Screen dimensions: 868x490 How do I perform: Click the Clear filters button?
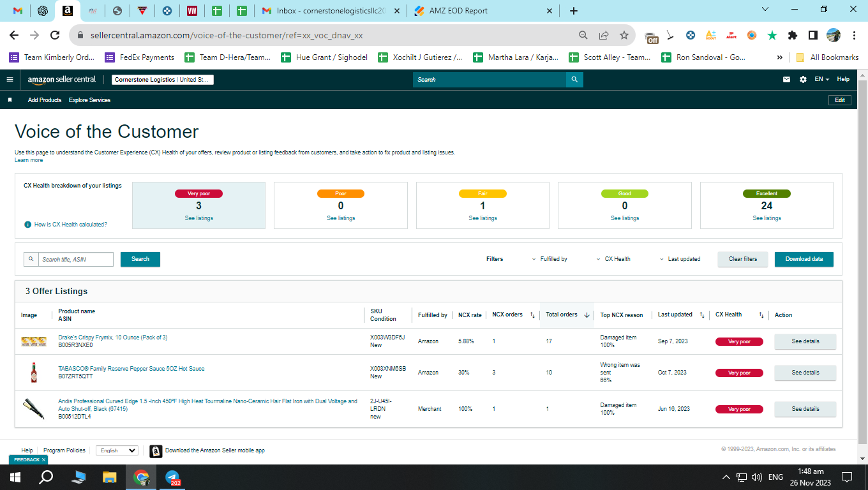pyautogui.click(x=743, y=259)
